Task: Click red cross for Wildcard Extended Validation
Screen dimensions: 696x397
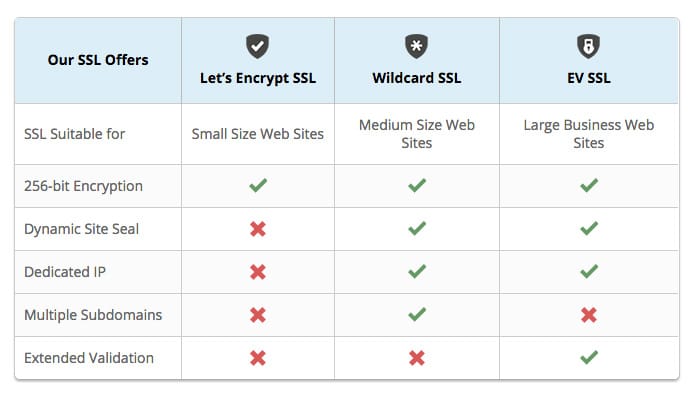Action: tap(417, 358)
